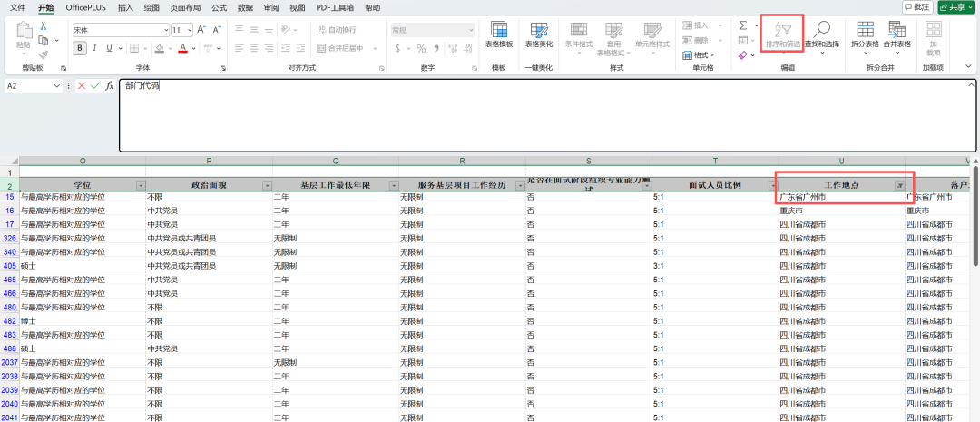Open the 格式 cell format button
Image resolution: width=980 pixels, height=422 pixels.
(699, 55)
